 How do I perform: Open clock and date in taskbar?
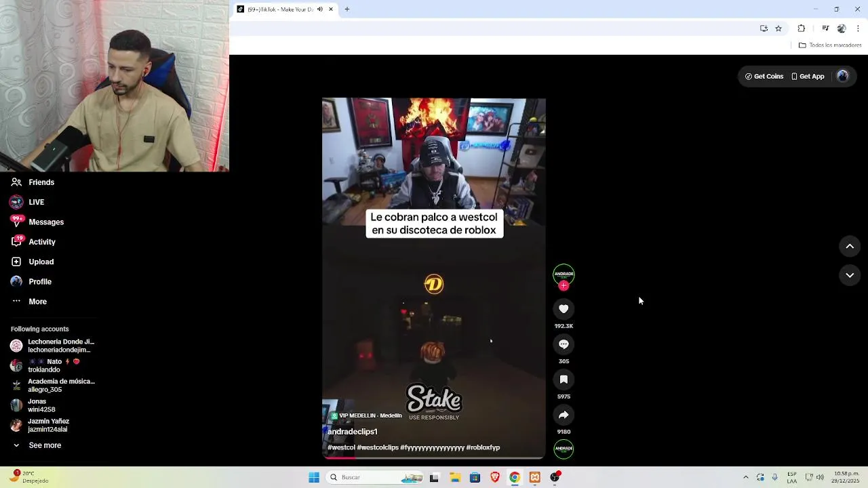coord(847,478)
